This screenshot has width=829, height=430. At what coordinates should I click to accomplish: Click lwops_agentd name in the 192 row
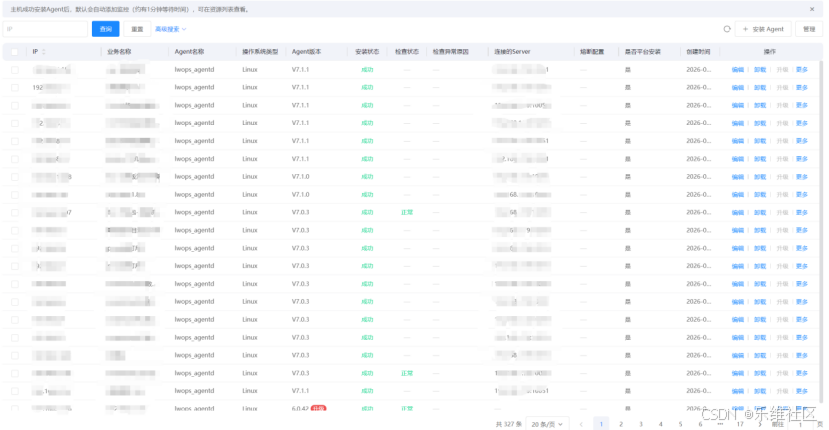195,87
